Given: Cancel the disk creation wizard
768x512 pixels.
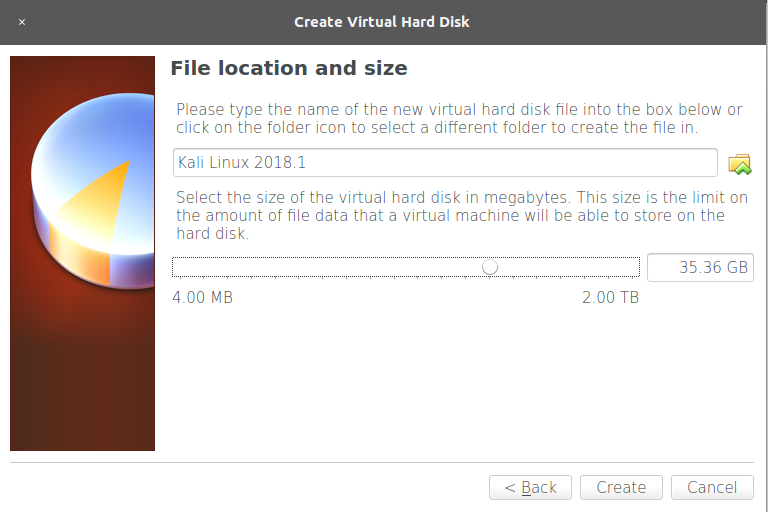Looking at the screenshot, I should click(712, 488).
